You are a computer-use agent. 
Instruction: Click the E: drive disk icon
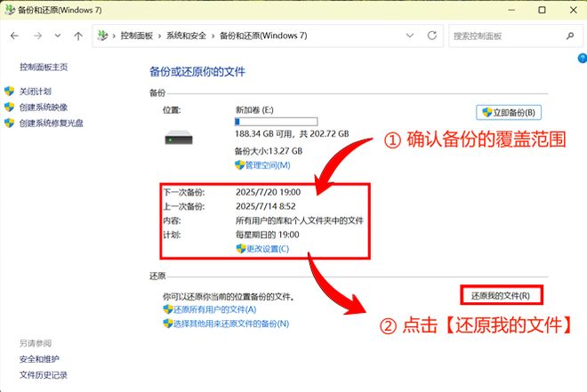tap(179, 137)
